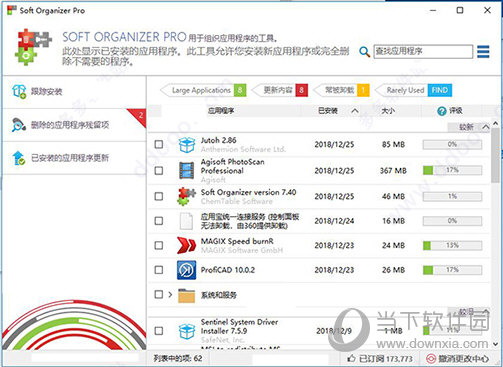Click the FIND button on Rarely Used
The image size is (503, 367).
click(x=440, y=90)
